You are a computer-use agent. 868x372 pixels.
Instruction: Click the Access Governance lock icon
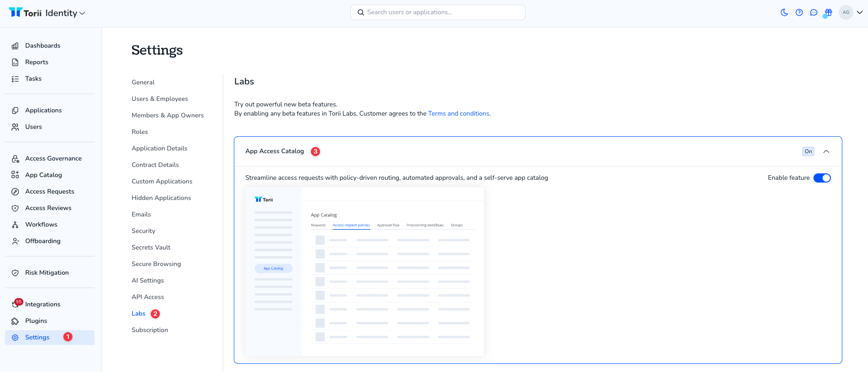tap(15, 158)
